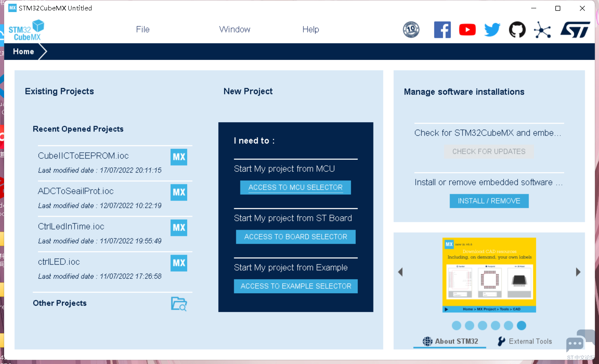Go to the Home breadcrumb

24,52
